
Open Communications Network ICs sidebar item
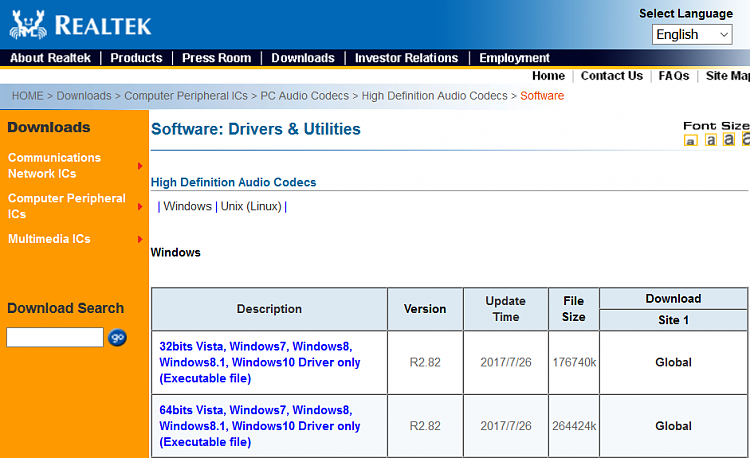click(55, 165)
